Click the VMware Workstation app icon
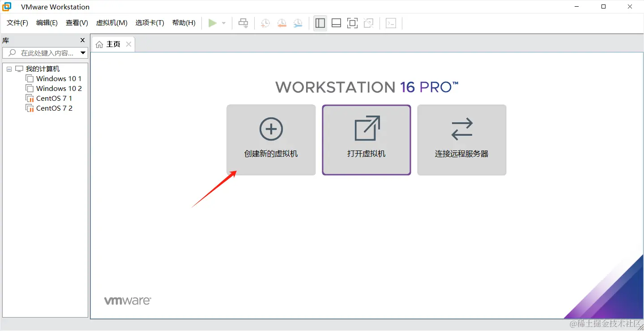The width and height of the screenshot is (644, 331). [7, 7]
